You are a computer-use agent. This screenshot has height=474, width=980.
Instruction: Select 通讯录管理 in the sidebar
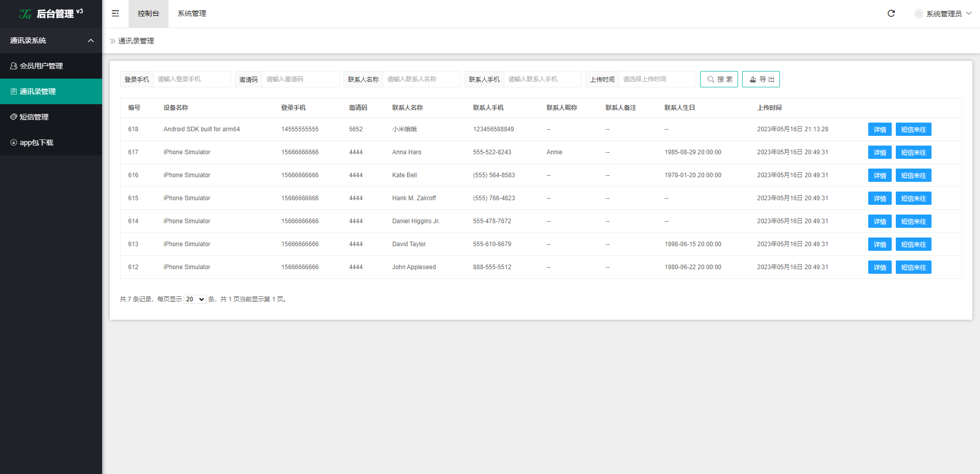click(37, 91)
